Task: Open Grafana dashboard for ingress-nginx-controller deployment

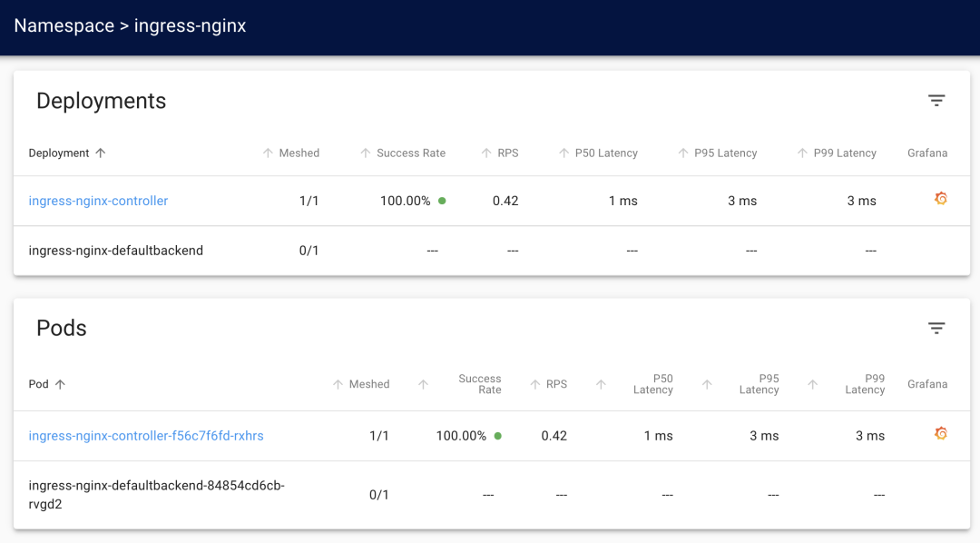Action: pyautogui.click(x=941, y=199)
